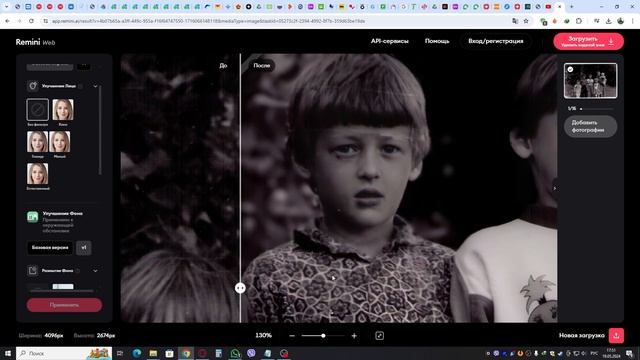Open the Windows notification center icon
640x360 pixels.
tap(629, 353)
